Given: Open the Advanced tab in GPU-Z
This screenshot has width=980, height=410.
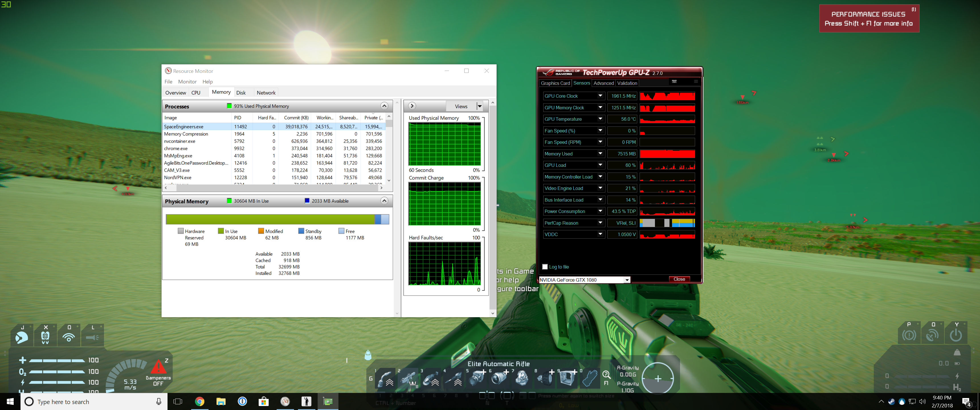Looking at the screenshot, I should pyautogui.click(x=603, y=83).
